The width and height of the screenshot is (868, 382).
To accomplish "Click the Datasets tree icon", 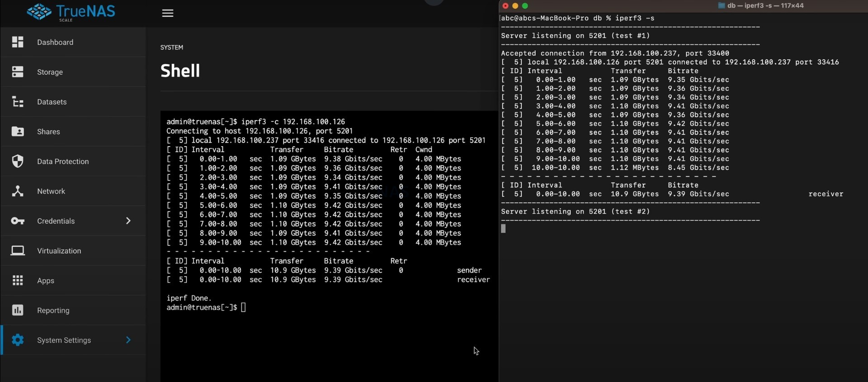I will point(18,102).
